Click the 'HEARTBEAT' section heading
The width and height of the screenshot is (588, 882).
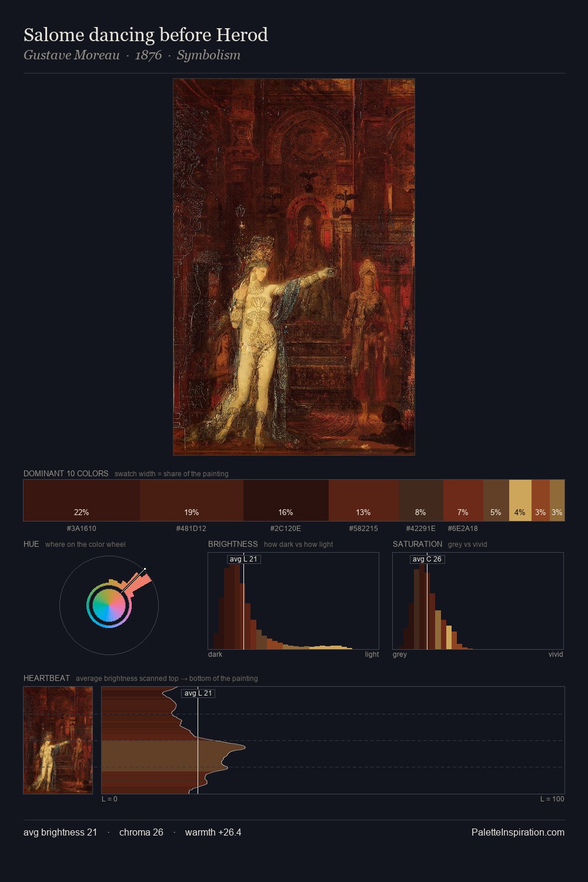46,678
